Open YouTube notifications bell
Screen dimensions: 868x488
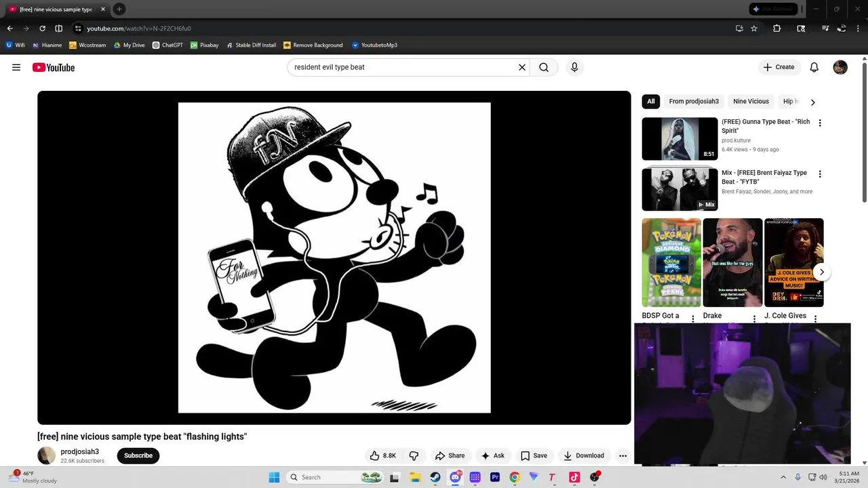pos(814,67)
